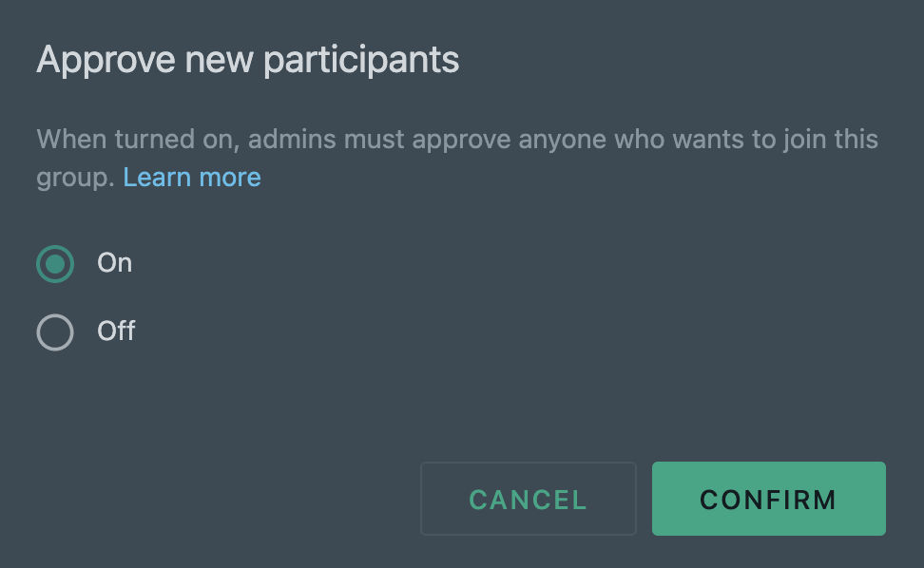Cancel the approval settings change
Image resolution: width=924 pixels, height=568 pixels.
pos(528,499)
